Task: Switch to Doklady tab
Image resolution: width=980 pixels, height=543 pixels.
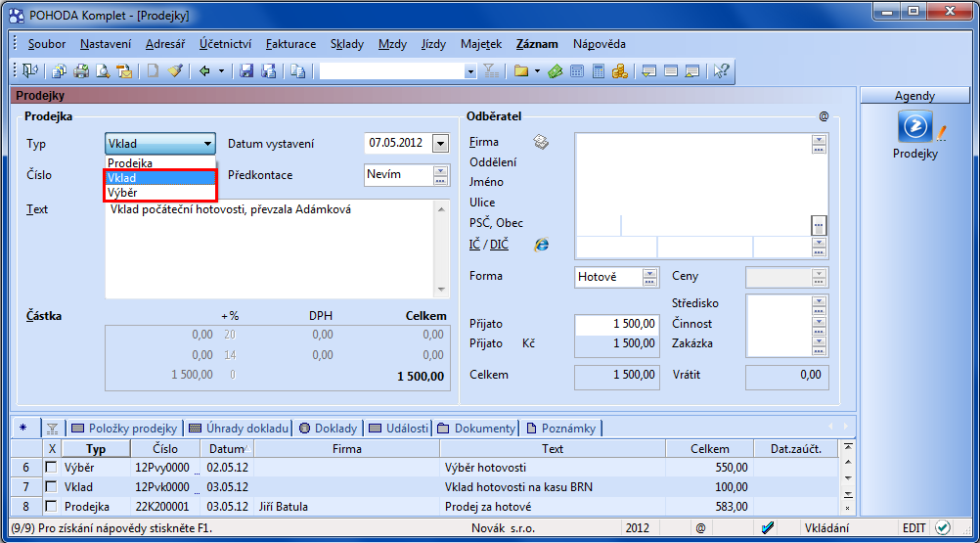Action: [328, 428]
